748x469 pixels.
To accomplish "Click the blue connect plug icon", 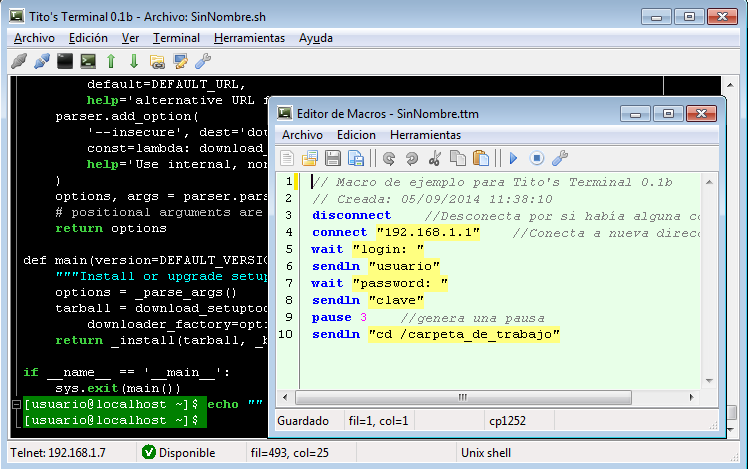I will point(41,61).
